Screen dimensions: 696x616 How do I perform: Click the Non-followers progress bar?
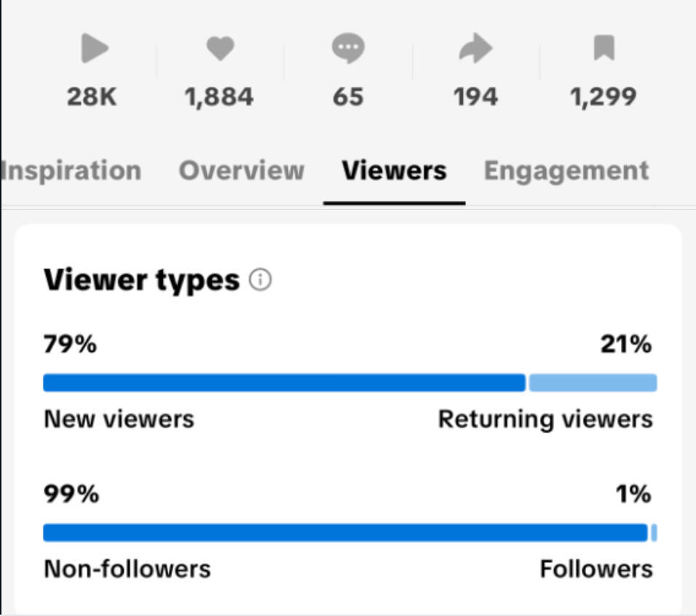[x=345, y=533]
